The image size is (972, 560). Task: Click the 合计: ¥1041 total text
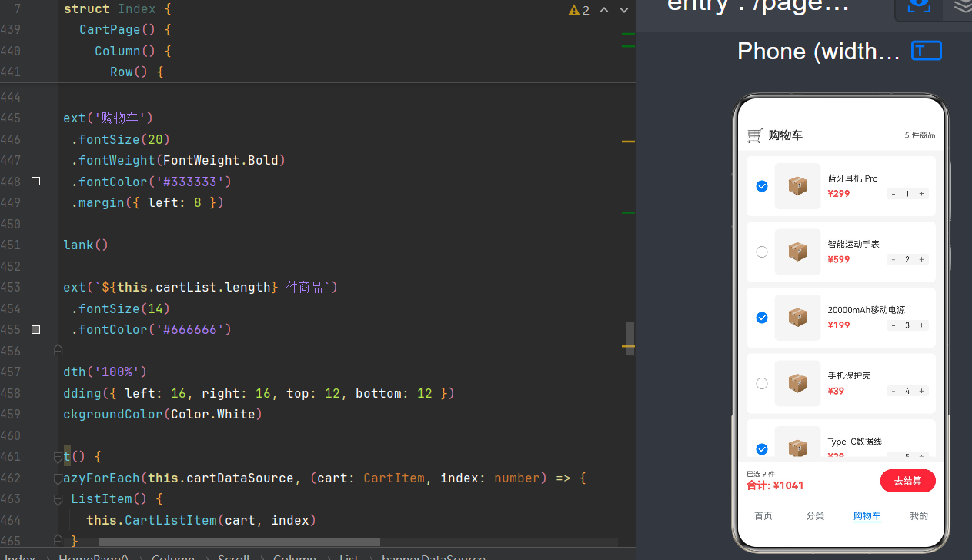point(775,485)
